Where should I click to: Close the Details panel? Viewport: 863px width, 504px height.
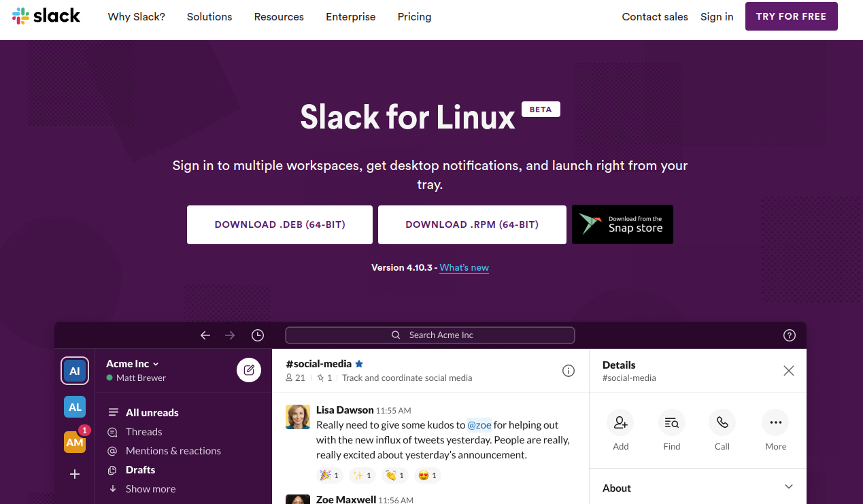pyautogui.click(x=789, y=371)
